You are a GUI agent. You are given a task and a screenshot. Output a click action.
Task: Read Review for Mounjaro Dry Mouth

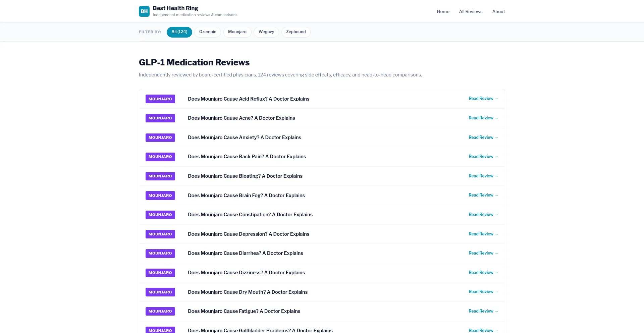[483, 292]
